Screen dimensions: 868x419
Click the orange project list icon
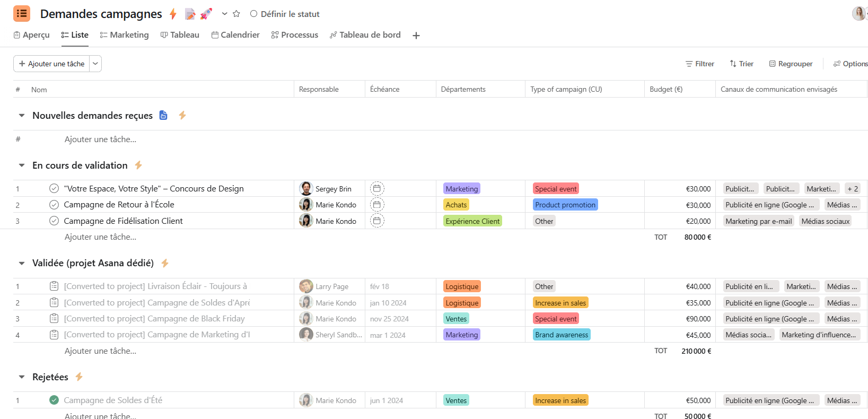pyautogui.click(x=22, y=14)
